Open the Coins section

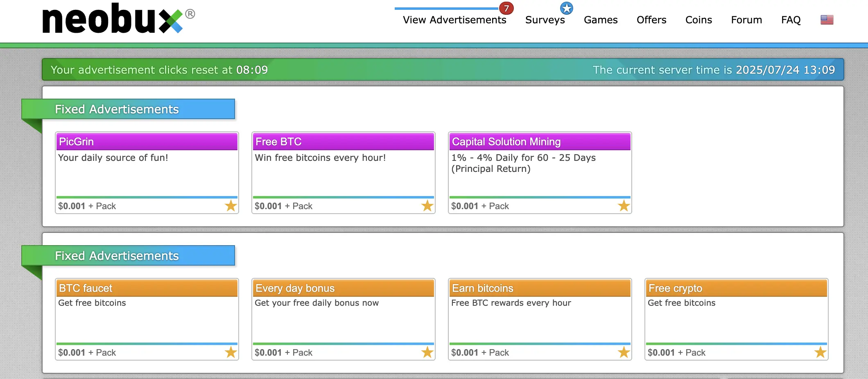pyautogui.click(x=698, y=20)
